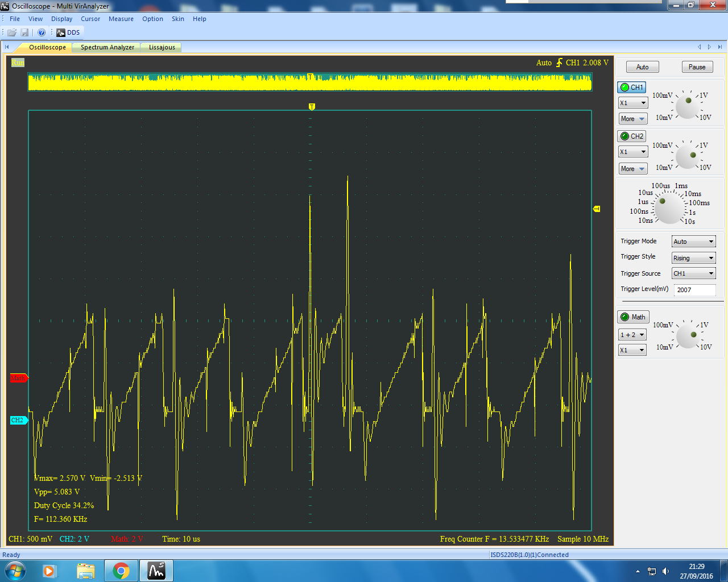
Task: Click the Trigger Level input field
Action: click(695, 290)
